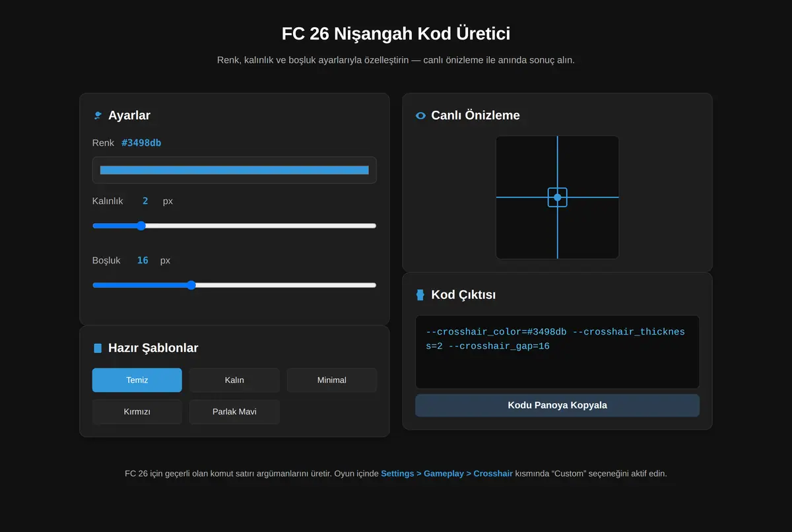The width and height of the screenshot is (792, 532).
Task: Click the Boşluk slider handle
Action: click(x=191, y=285)
